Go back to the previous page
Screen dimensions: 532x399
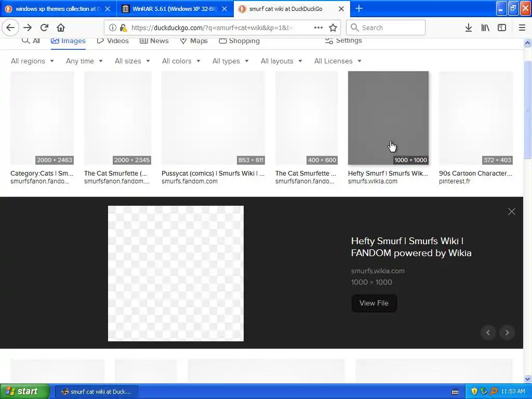[x=10, y=28]
